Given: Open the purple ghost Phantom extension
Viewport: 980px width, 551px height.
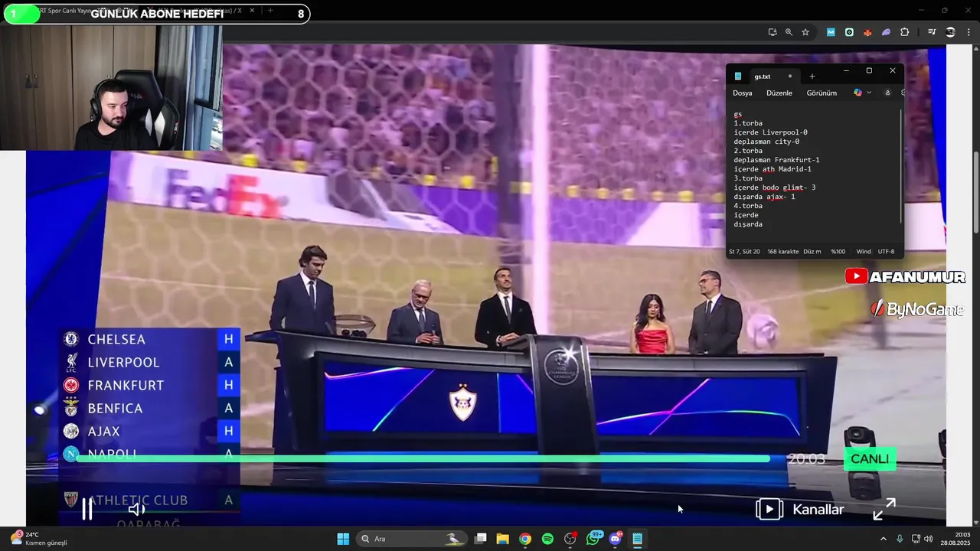Looking at the screenshot, I should pyautogui.click(x=886, y=32).
